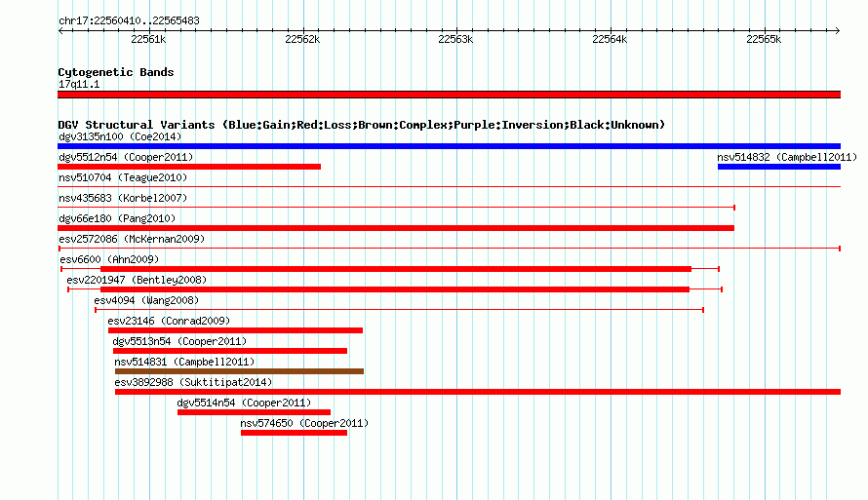
Task: Click the chr17:22560410..22565483 coordinate label
Action: [x=129, y=21]
